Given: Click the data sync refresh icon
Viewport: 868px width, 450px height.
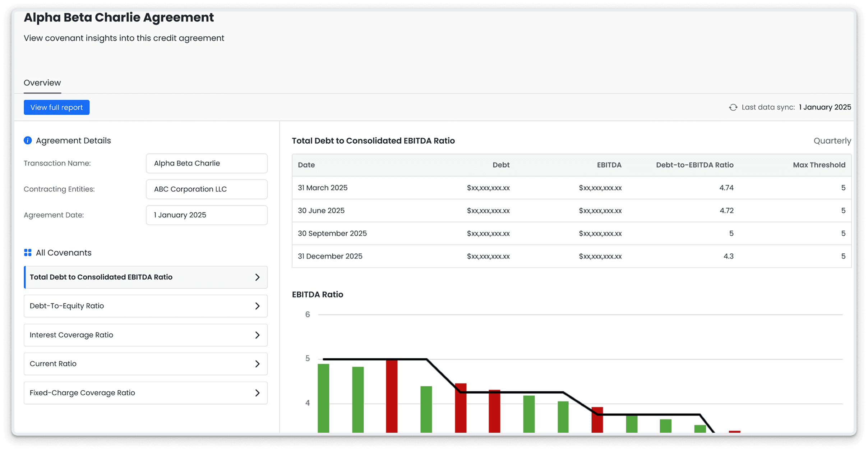Looking at the screenshot, I should (x=733, y=107).
